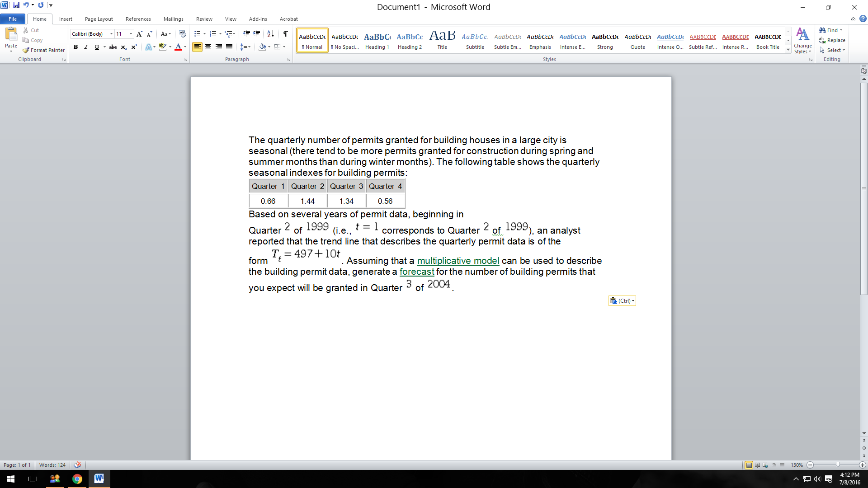This screenshot has width=868, height=488.
Task: Expand the Font Color dropdown arrow
Action: (x=184, y=47)
